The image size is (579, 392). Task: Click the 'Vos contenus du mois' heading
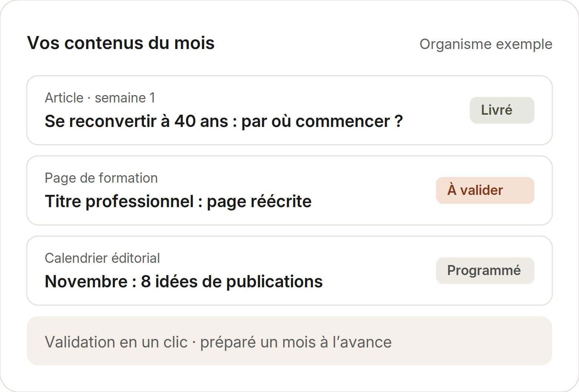click(x=121, y=43)
